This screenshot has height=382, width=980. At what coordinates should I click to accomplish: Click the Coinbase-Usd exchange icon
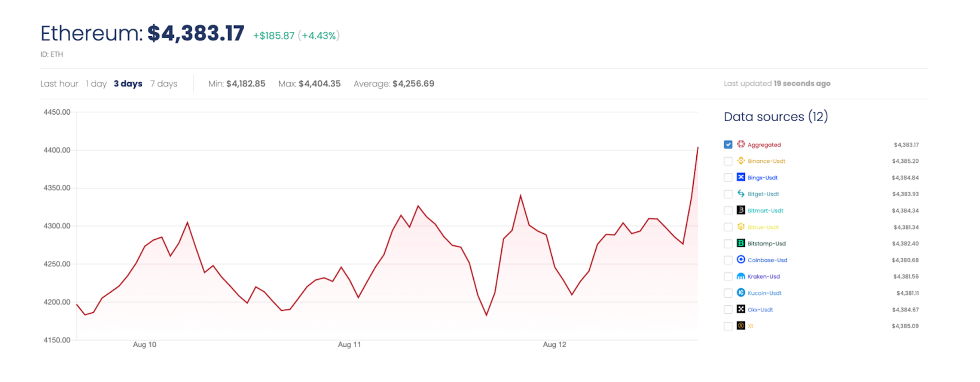(x=741, y=259)
